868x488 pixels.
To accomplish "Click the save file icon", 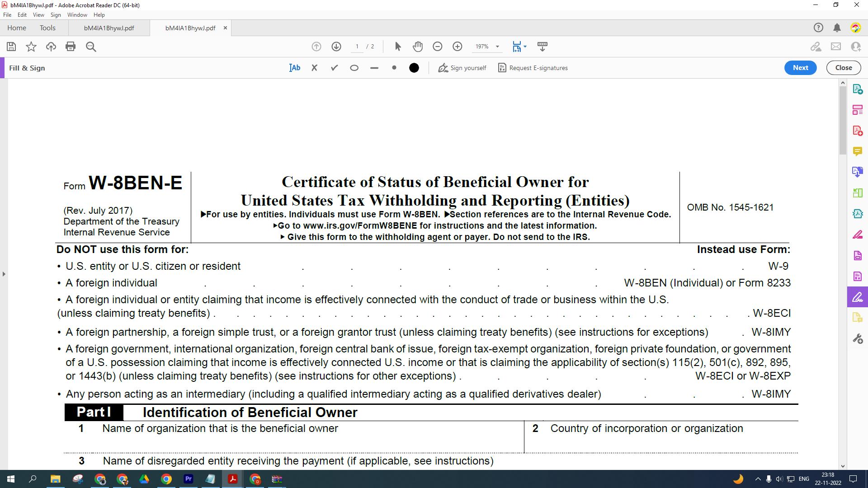I will [11, 47].
